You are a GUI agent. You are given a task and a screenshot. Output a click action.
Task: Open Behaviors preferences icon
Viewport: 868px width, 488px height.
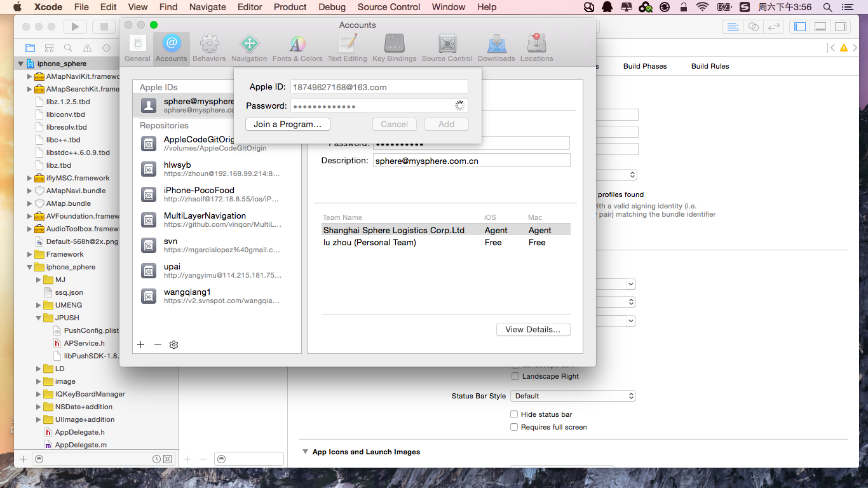point(209,48)
